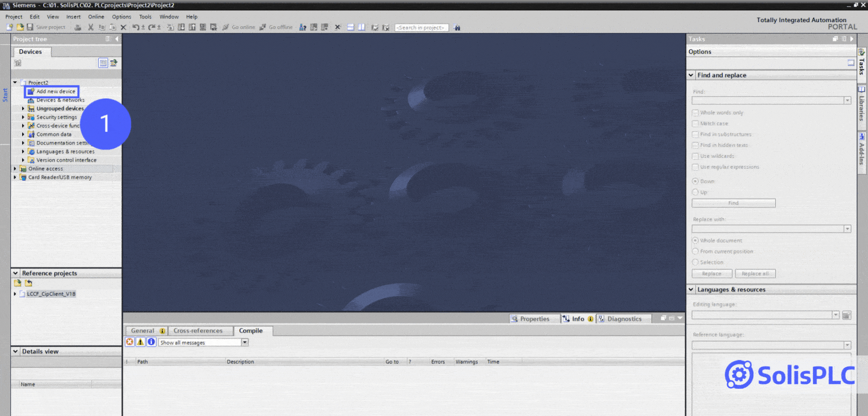Check the Match case option

695,123
